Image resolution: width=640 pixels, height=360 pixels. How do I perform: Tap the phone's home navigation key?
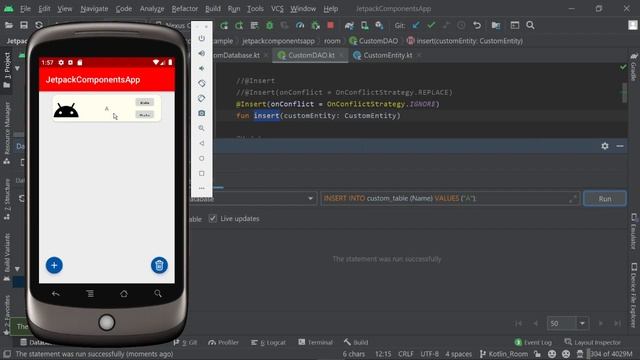click(124, 293)
